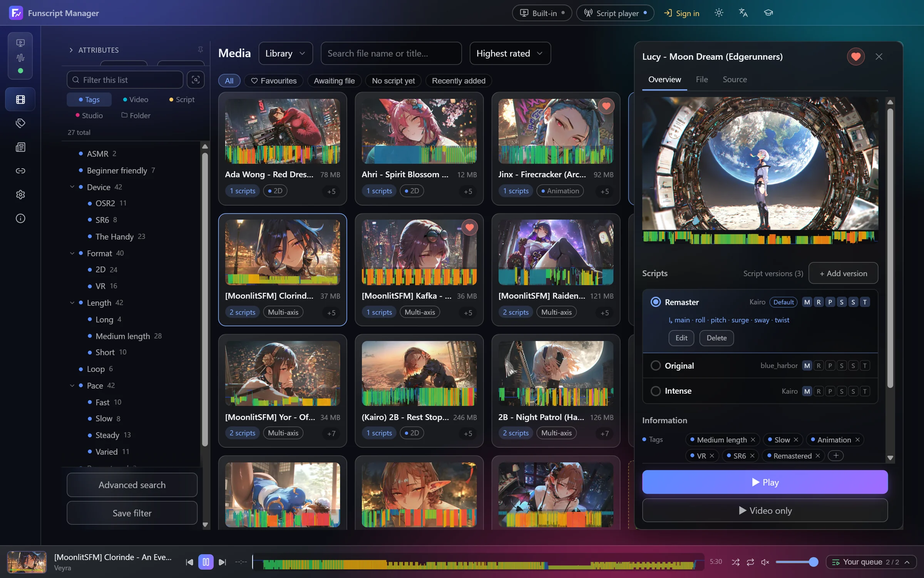The image size is (924, 578).
Task: Focus the Filter this list field
Action: (125, 80)
